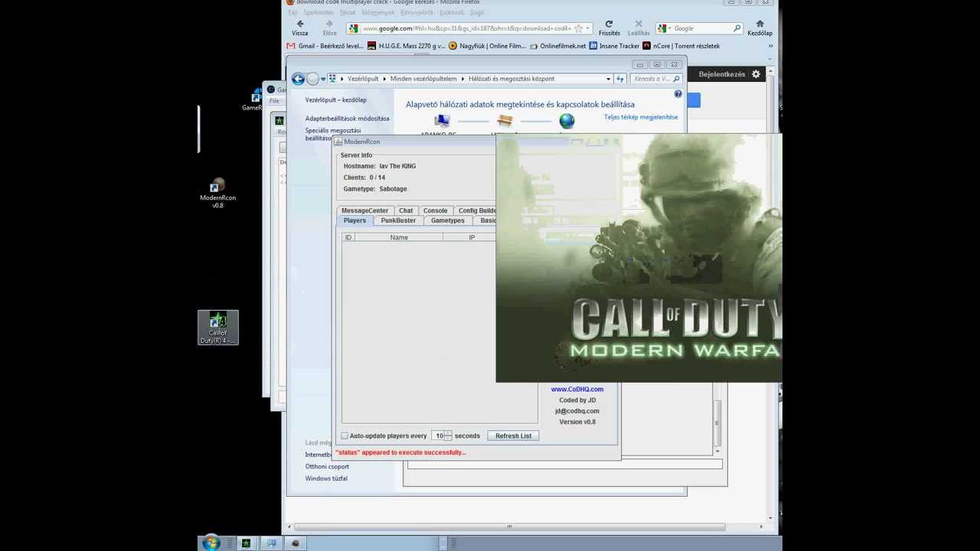Viewport: 980px width, 551px height.
Task: Click the Refresh List button
Action: (513, 435)
